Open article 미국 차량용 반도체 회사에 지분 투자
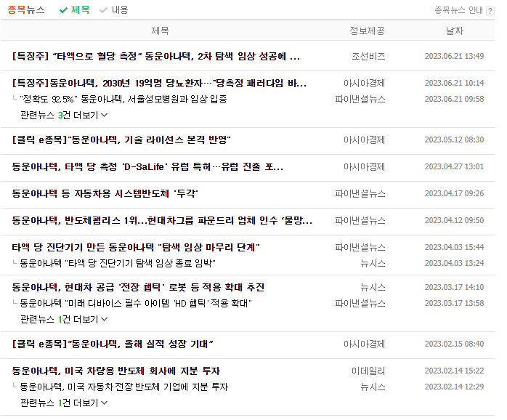The image size is (507, 420). pos(115,371)
